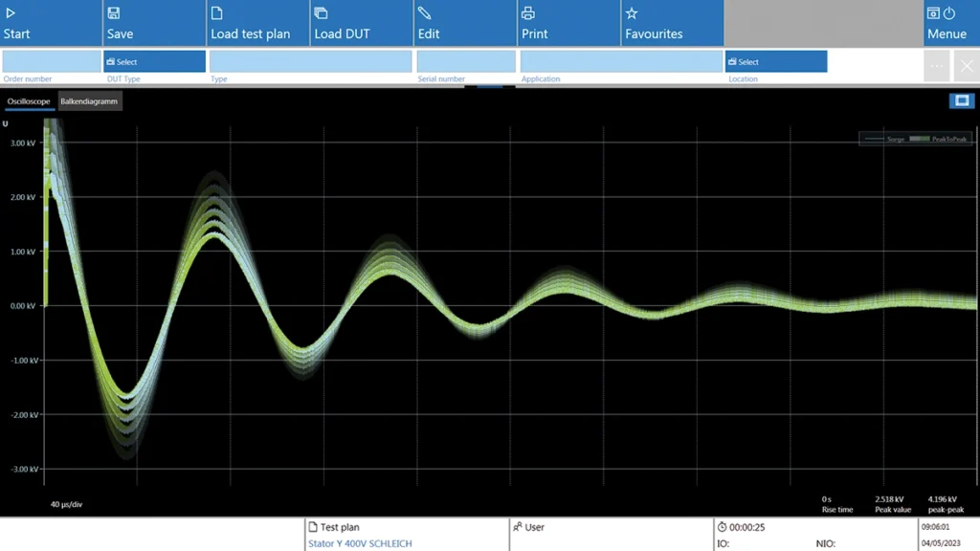Click the Print printer icon
Screen dimensions: 980x551
(527, 13)
